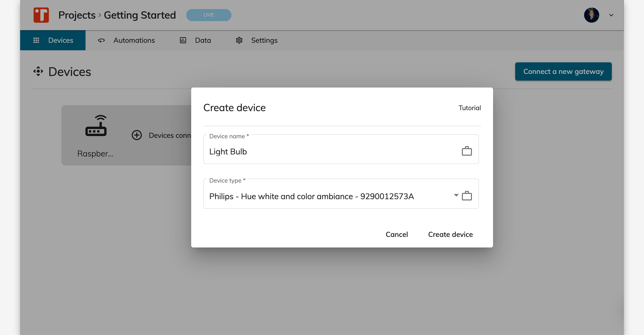Viewport: 644px width, 335px height.
Task: Cancel the Create device dialog
Action: pyautogui.click(x=397, y=234)
